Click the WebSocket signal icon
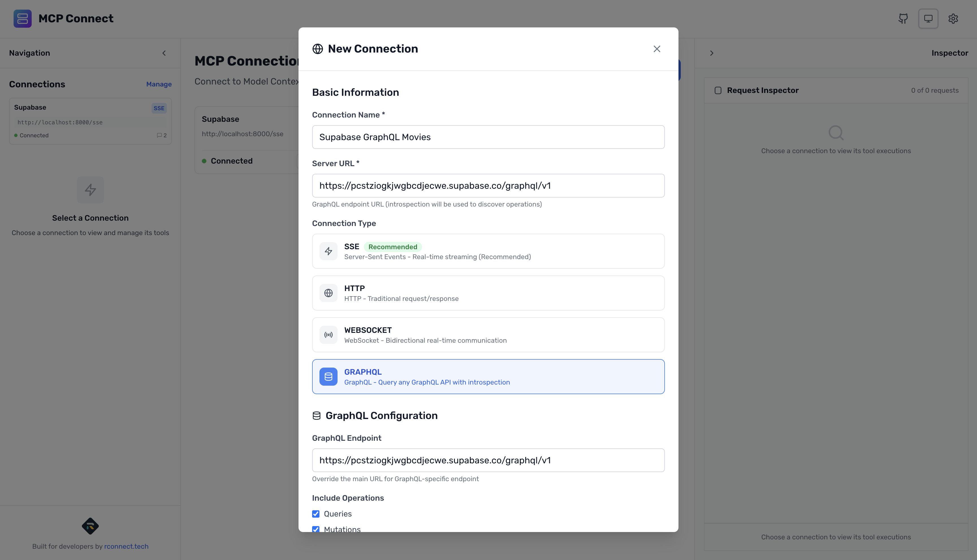Image resolution: width=977 pixels, height=560 pixels. pos(328,334)
